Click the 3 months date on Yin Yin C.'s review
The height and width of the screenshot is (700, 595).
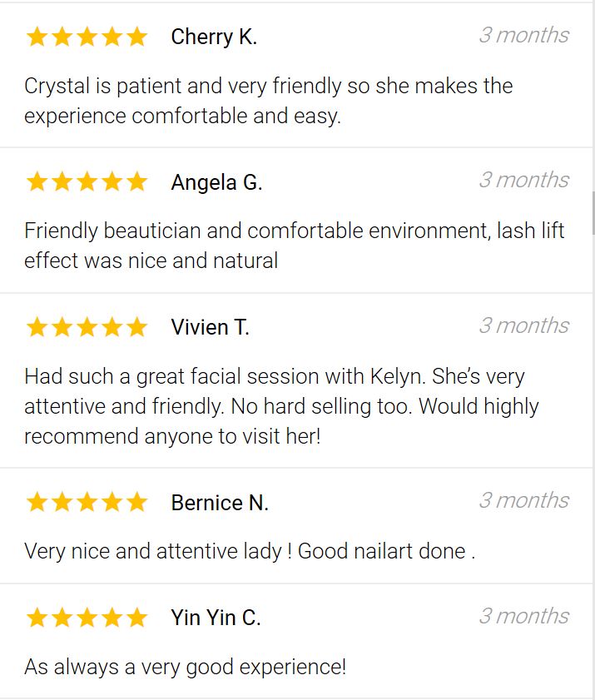pos(523,616)
